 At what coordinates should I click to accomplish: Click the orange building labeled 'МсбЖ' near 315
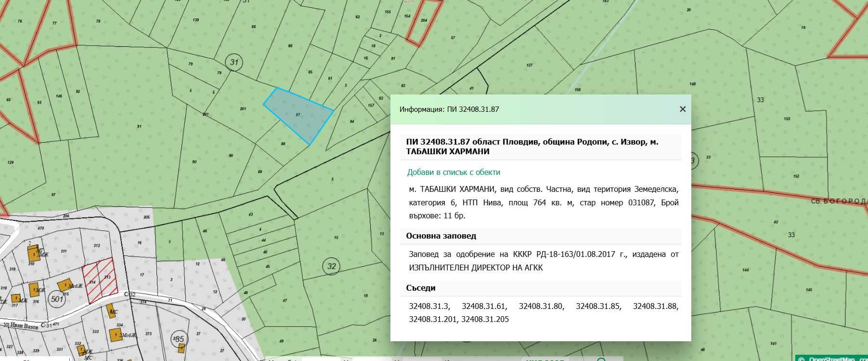tap(64, 284)
